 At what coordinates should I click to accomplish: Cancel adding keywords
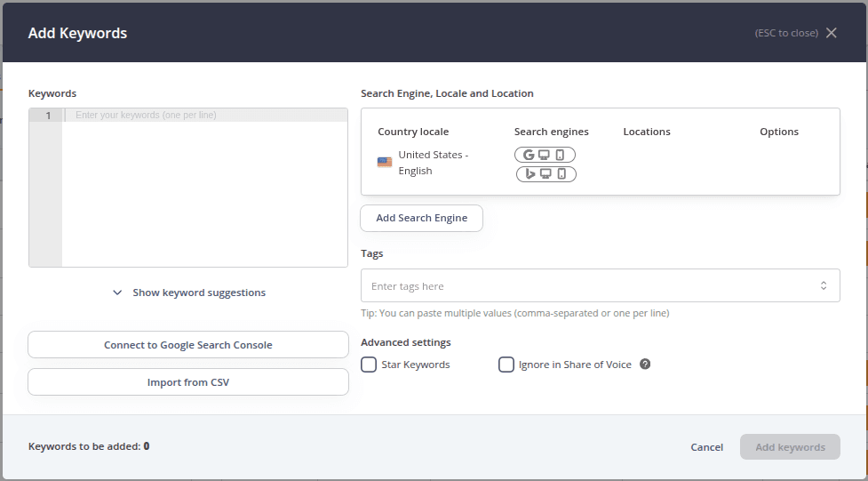(707, 447)
